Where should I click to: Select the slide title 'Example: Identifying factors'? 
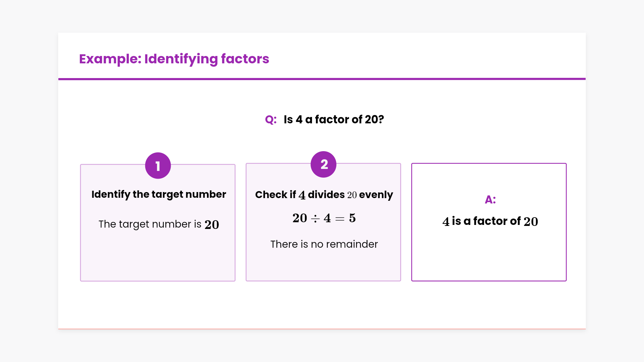tap(174, 59)
